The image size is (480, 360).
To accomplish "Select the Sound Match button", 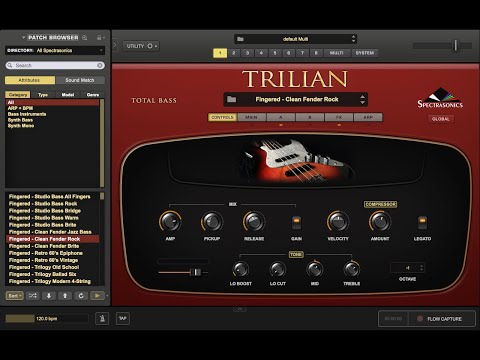I will (80, 80).
